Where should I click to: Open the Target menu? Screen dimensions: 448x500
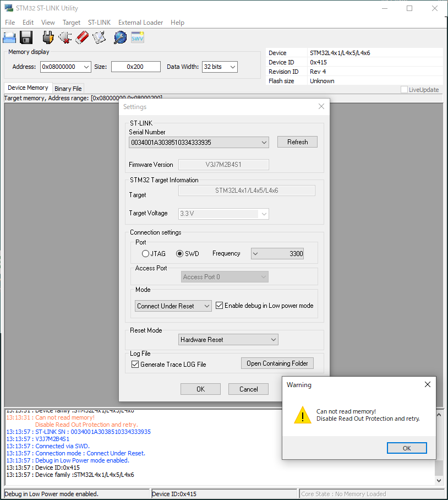[x=72, y=23]
